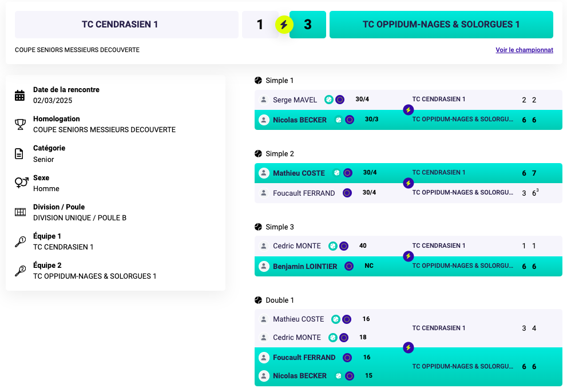Click the racket icon for Équipe 2
This screenshot has width=567, height=392.
coord(20,271)
